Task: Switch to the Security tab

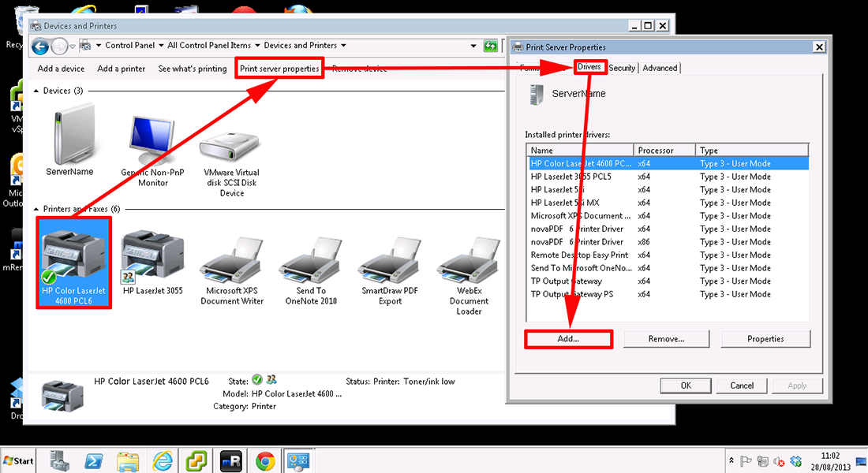Action: 622,68
